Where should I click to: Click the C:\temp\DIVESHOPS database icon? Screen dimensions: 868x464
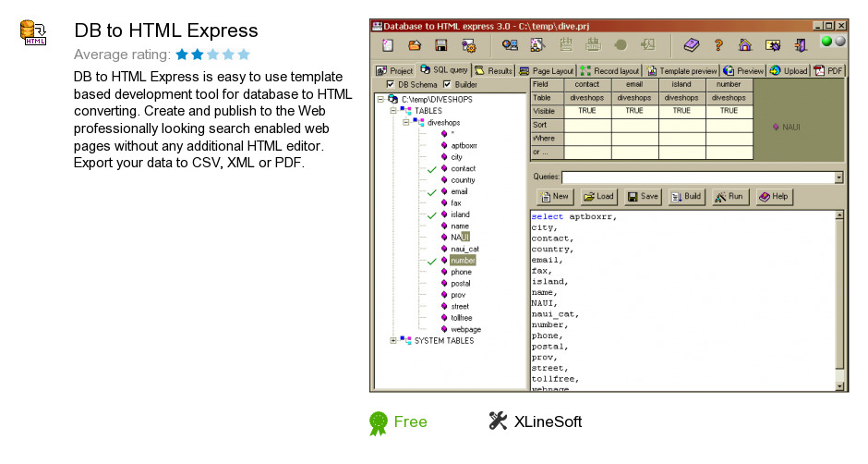pos(392,99)
